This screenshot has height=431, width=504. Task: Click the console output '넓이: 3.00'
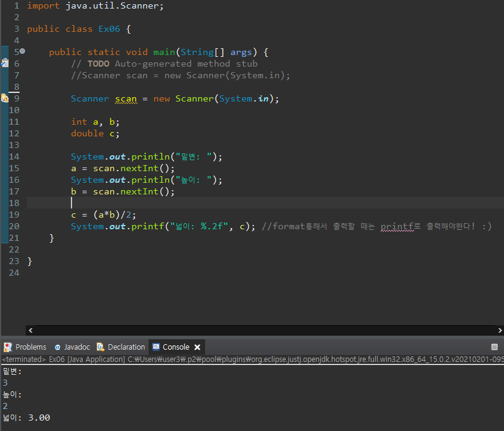pos(26,418)
